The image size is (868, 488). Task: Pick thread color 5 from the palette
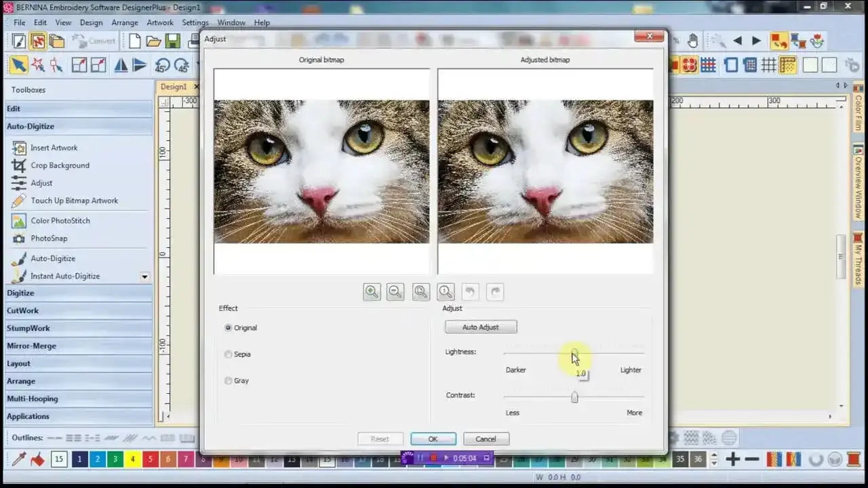(150, 459)
